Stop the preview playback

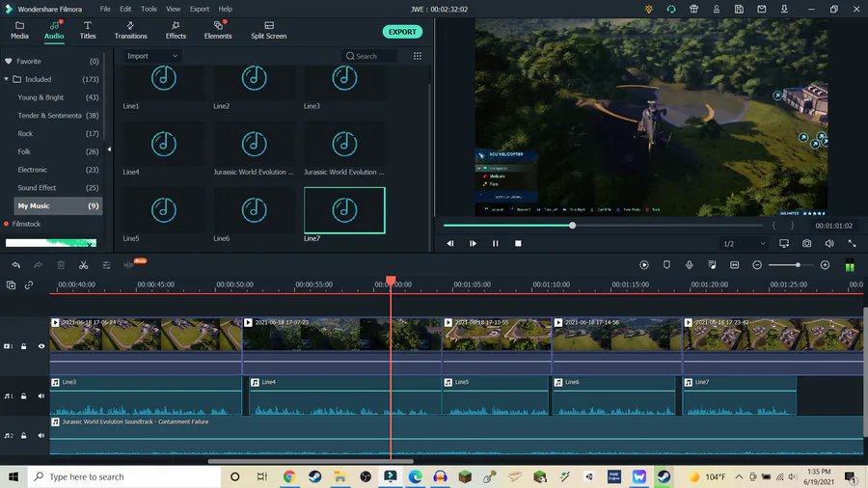point(518,243)
